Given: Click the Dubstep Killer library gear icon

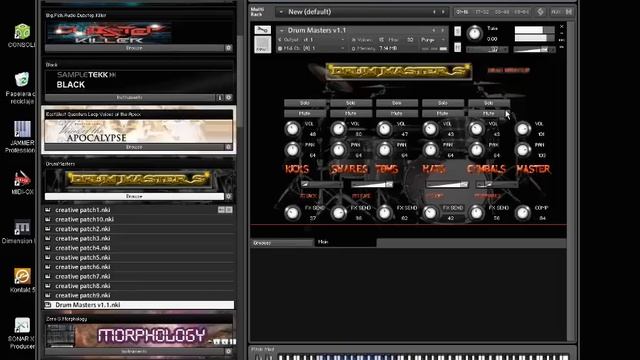Looking at the screenshot, I should [229, 48].
